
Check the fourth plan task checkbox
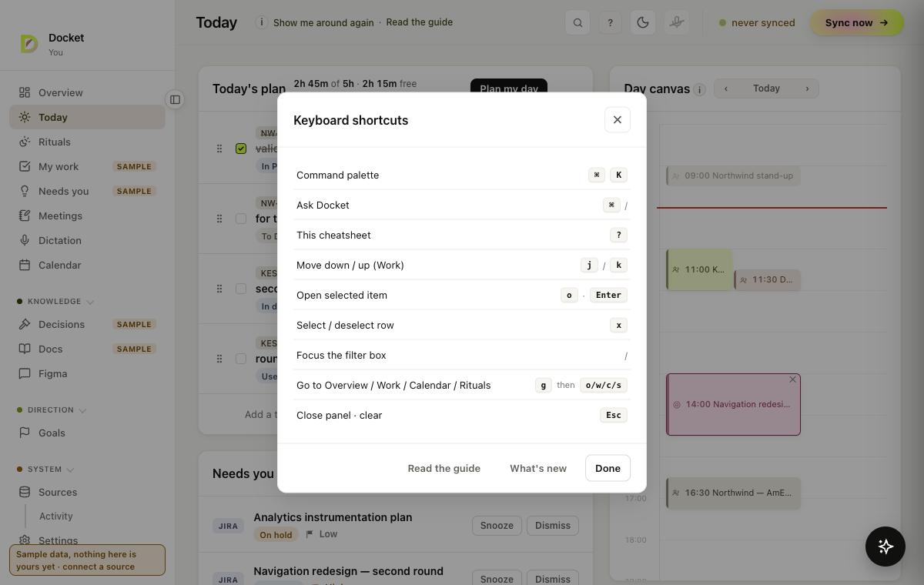click(241, 359)
